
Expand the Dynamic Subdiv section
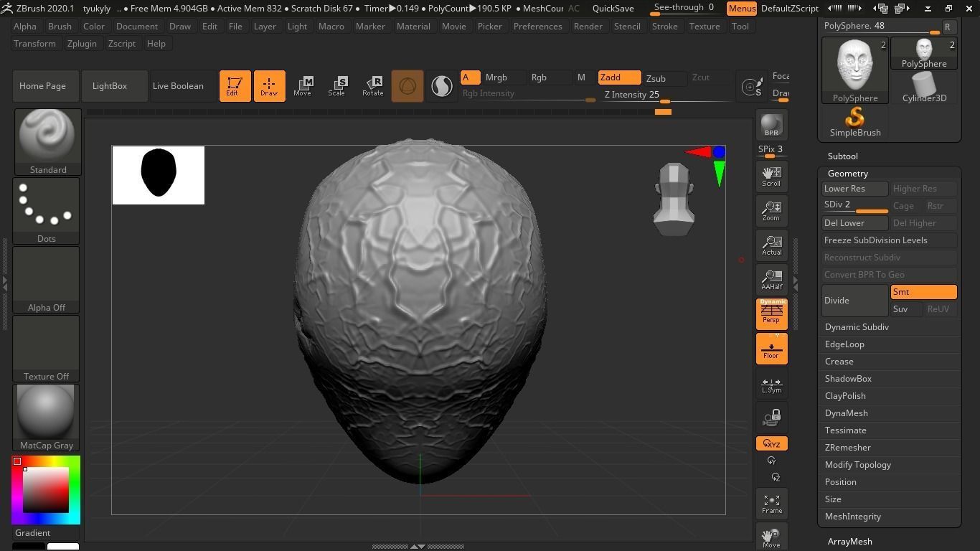[x=857, y=327]
